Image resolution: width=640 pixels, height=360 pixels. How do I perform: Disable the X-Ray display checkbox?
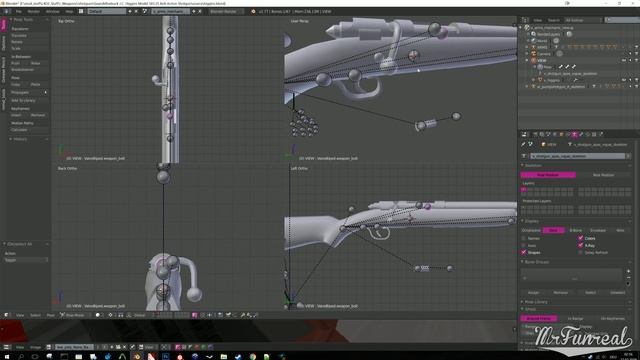click(580, 246)
